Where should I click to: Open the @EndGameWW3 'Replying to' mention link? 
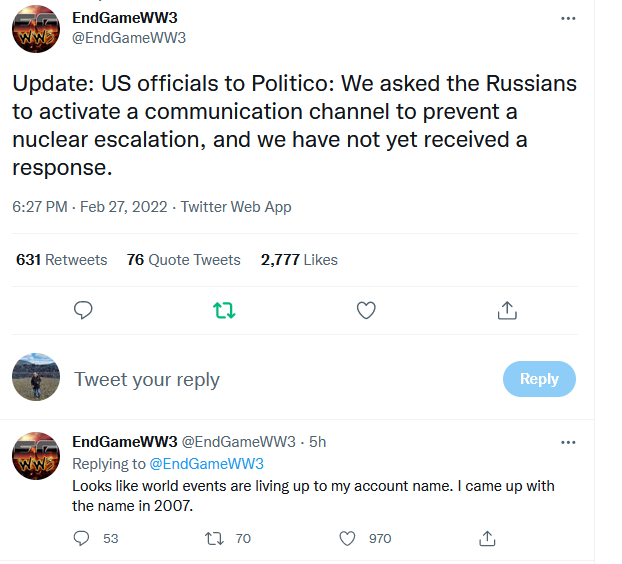pyautogui.click(x=206, y=464)
